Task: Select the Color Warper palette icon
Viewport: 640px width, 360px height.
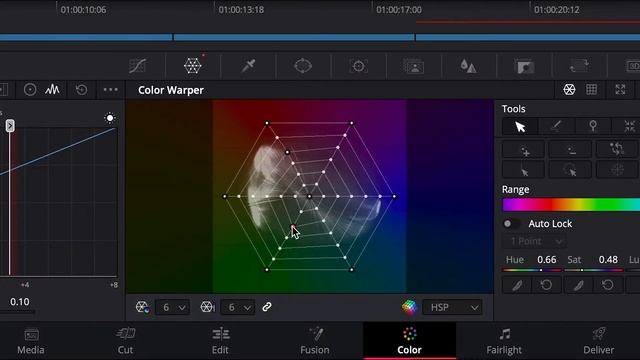Action: [x=193, y=65]
